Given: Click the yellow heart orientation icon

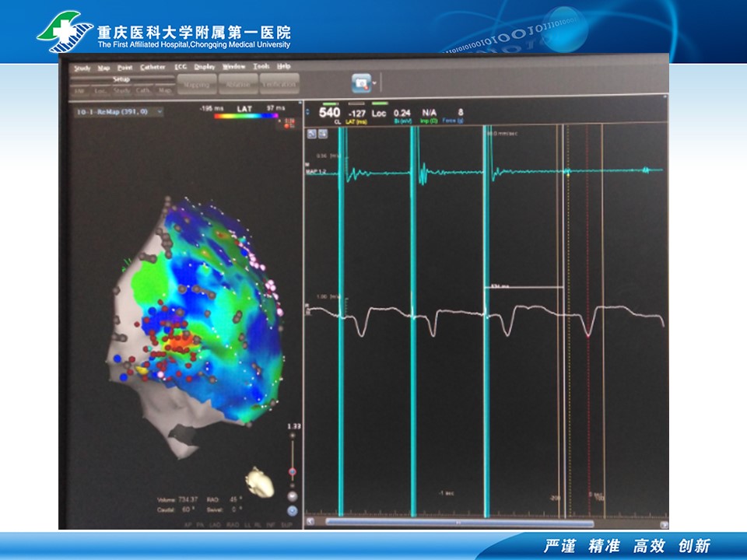Looking at the screenshot, I should [x=260, y=481].
